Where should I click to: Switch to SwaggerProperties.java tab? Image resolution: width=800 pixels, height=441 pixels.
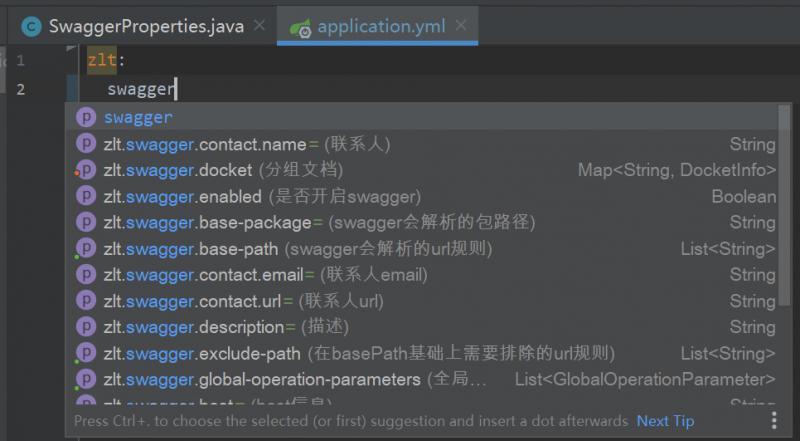145,27
